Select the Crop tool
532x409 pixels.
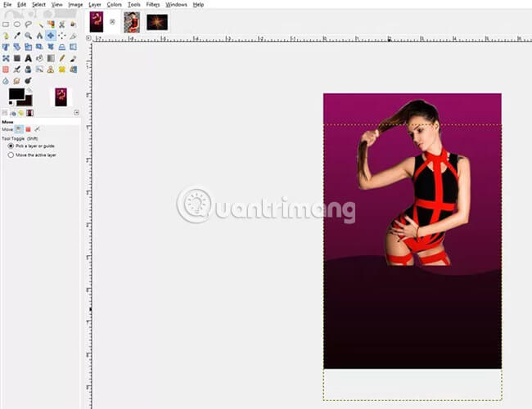coord(73,36)
